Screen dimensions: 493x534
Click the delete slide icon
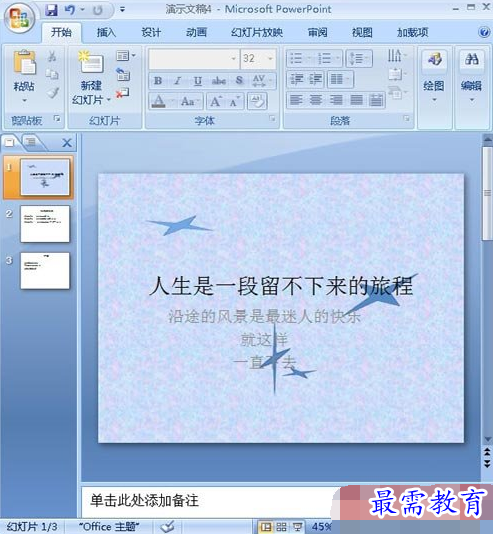pyautogui.click(x=122, y=93)
